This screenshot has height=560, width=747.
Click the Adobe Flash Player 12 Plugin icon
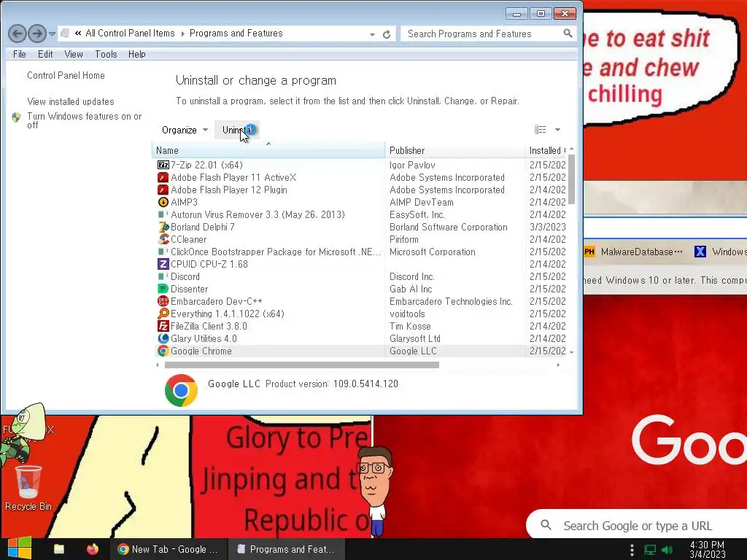[x=163, y=190]
